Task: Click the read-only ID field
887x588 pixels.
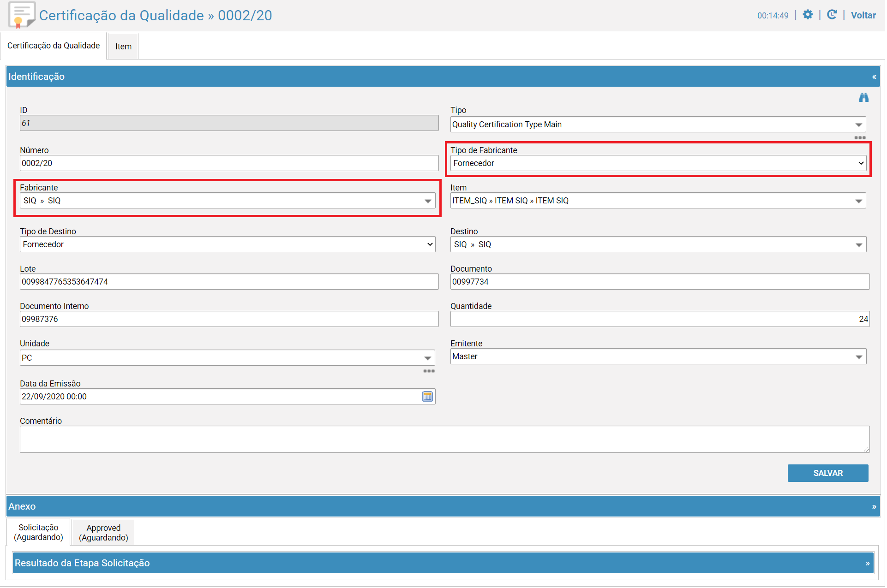Action: [x=229, y=123]
